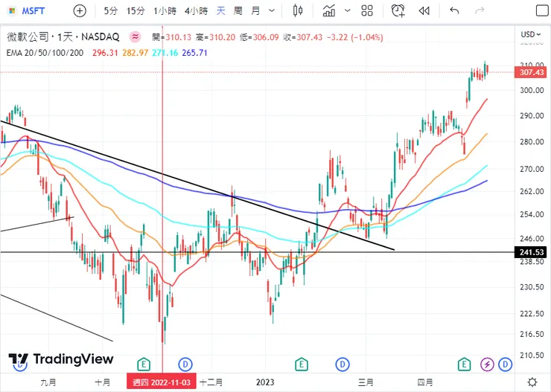Add a symbol to compare with plus icon
The width and height of the screenshot is (551, 392).
(x=80, y=11)
